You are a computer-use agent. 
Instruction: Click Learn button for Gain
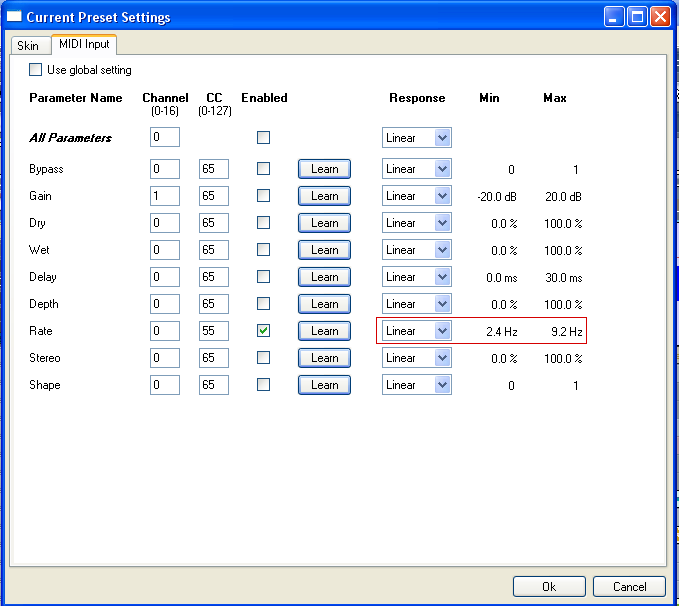pos(324,196)
